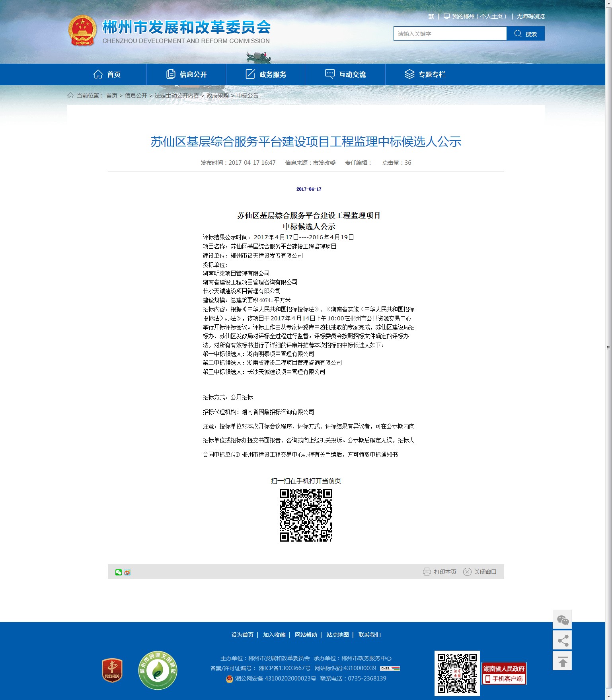
Task: Open the 首页 navigation menu item
Action: (107, 74)
